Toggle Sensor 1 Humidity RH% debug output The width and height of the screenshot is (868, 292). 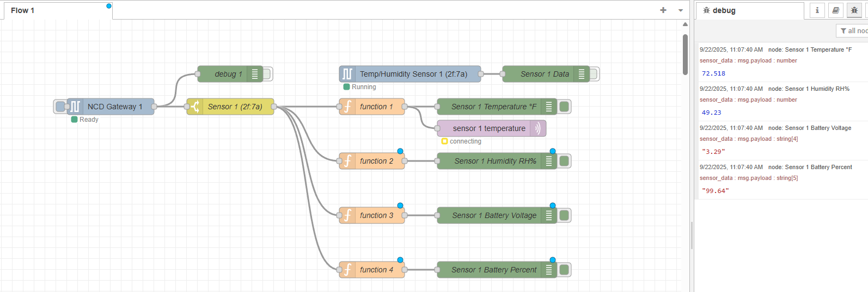coord(564,161)
